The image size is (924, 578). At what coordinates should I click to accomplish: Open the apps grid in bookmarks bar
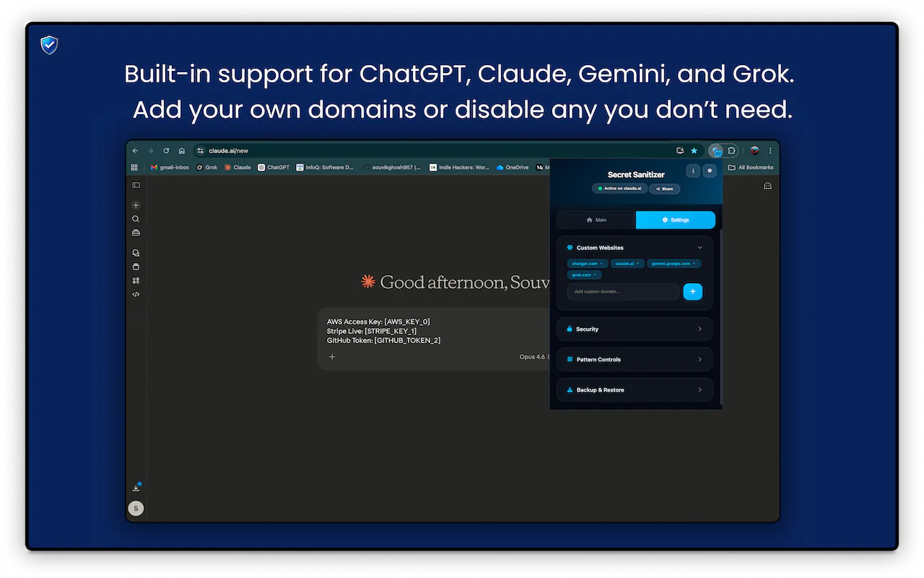134,168
